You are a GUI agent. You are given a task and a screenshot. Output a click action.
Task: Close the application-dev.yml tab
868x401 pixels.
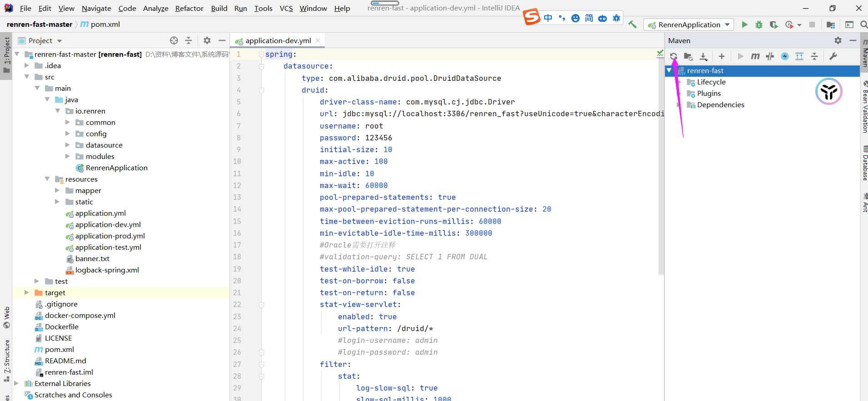318,40
